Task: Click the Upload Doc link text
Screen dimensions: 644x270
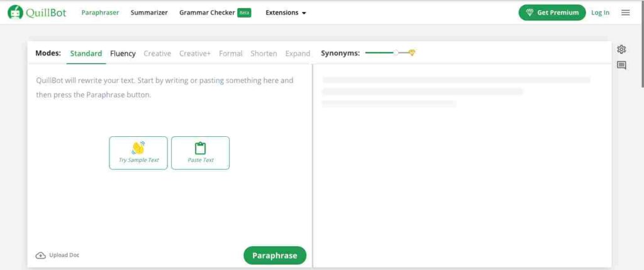Action: click(x=64, y=255)
